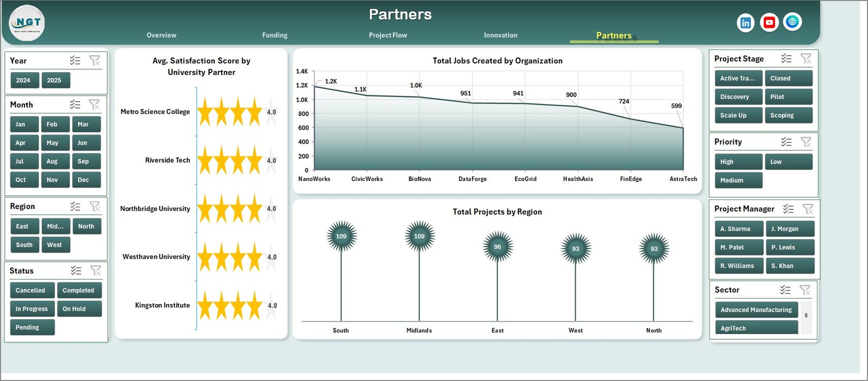The width and height of the screenshot is (868, 381).
Task: Click the East region marker showing 96
Action: [x=497, y=247]
